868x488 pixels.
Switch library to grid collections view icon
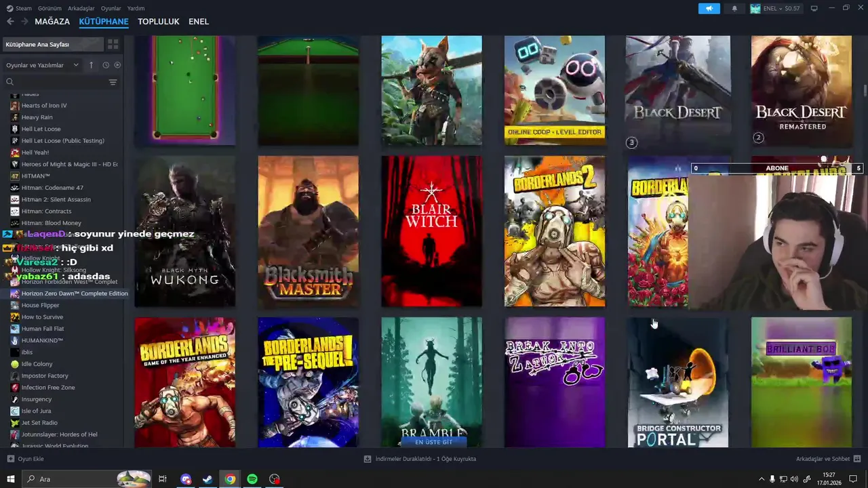point(113,44)
